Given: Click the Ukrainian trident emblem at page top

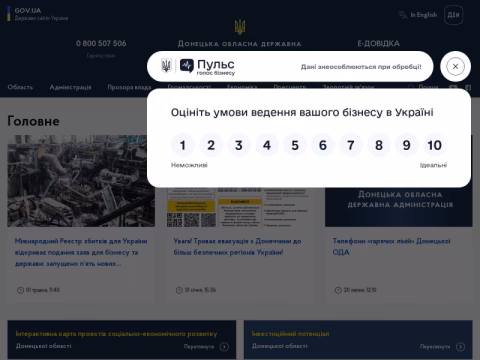Looking at the screenshot, I should pos(240,27).
